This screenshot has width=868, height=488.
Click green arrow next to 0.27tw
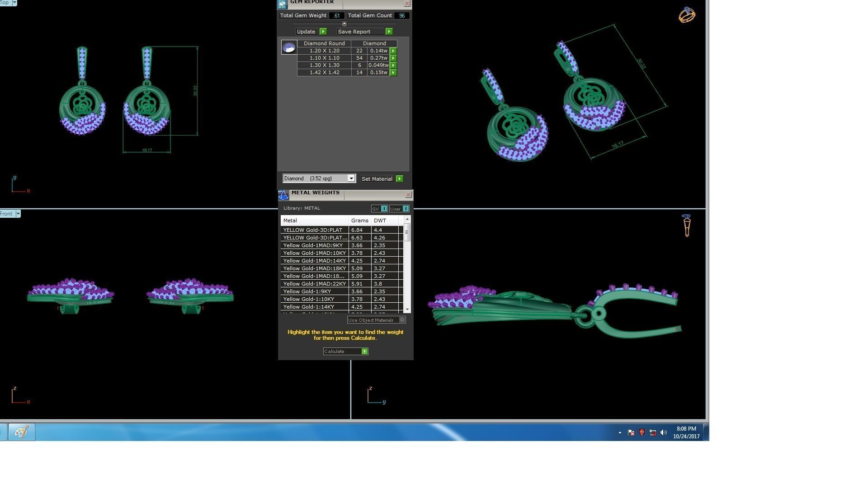click(x=393, y=58)
